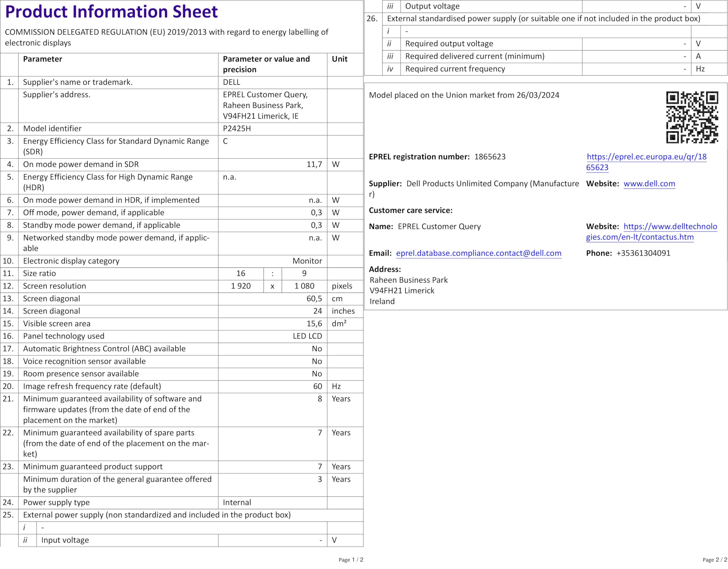Click the energy efficiency class C value
The image size is (728, 569).
pyautogui.click(x=225, y=141)
